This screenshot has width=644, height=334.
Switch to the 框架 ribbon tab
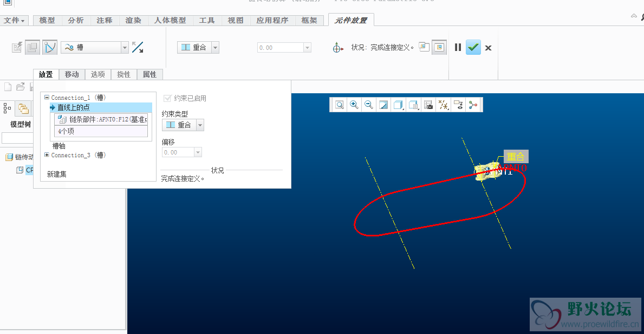pos(309,20)
